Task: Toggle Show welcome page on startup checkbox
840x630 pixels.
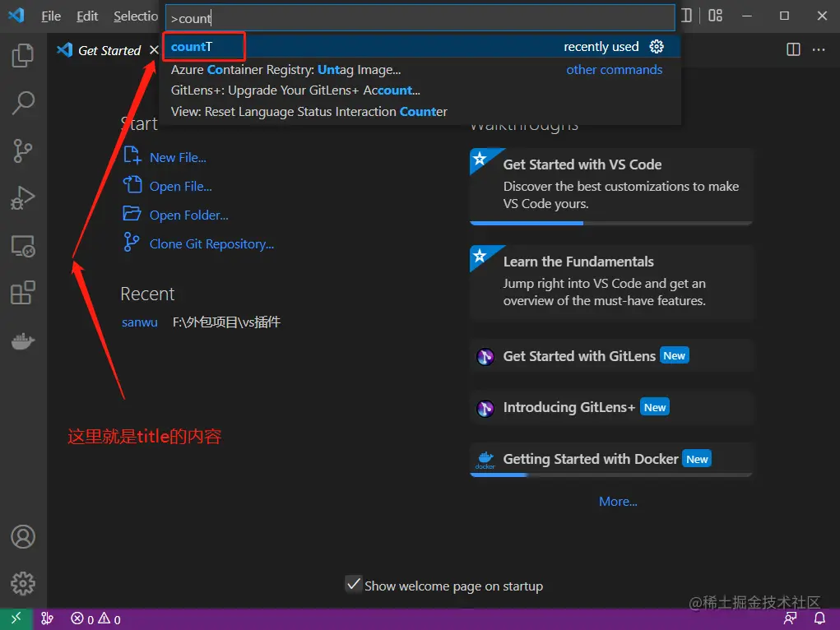Action: (353, 585)
